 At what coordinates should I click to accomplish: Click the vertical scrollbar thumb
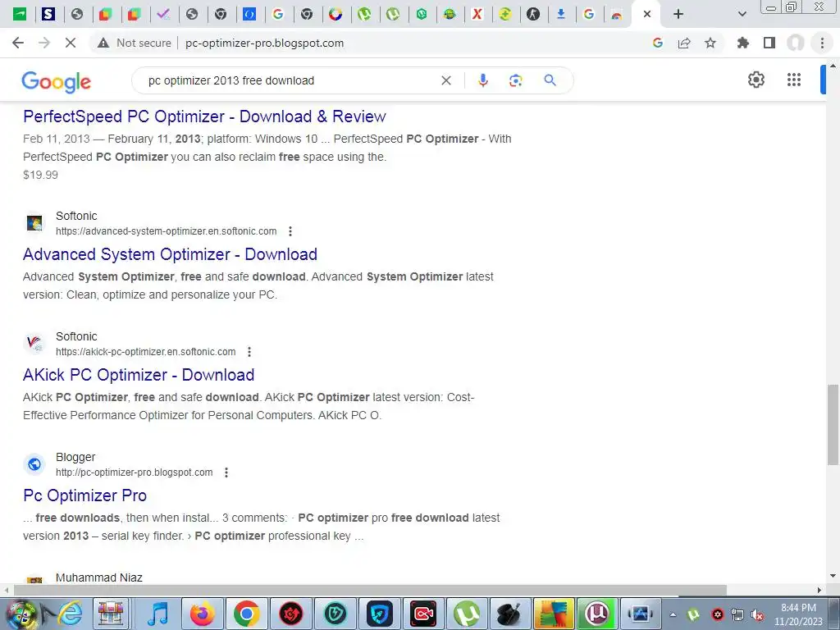(833, 425)
